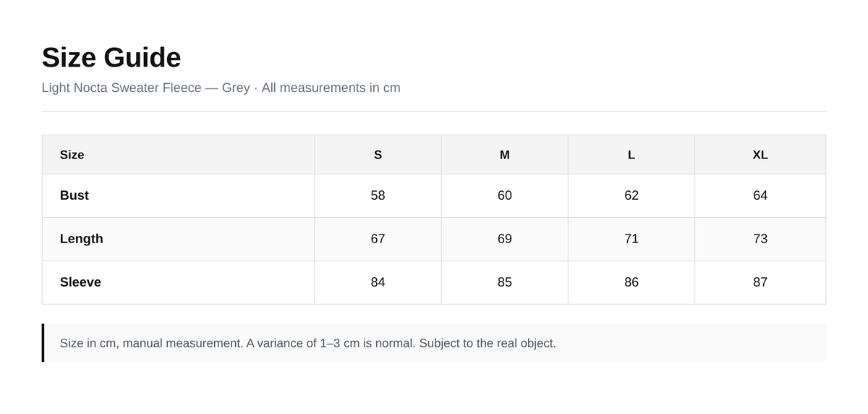Viewport: 868px width, 414px height.
Task: Select Bust value 64 for size XL
Action: [760, 195]
